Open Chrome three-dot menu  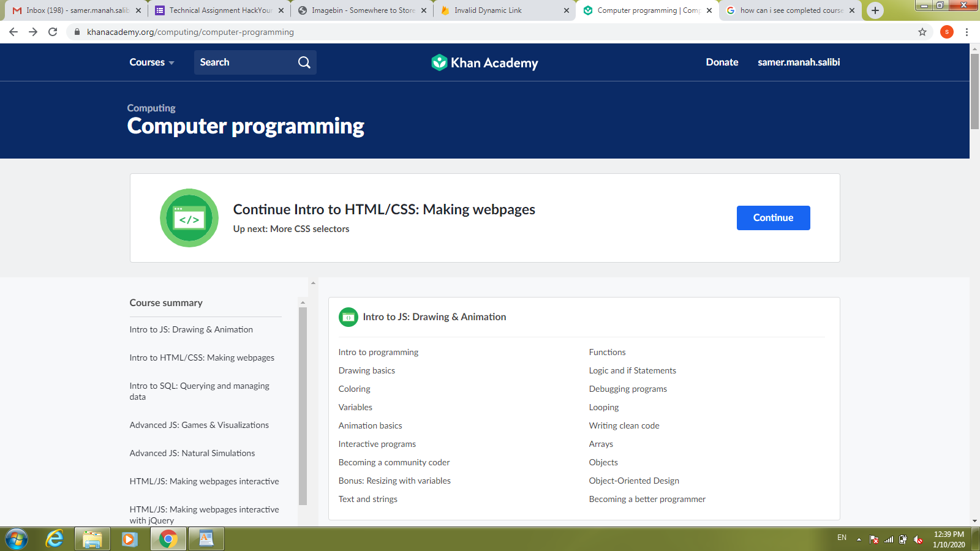[967, 32]
